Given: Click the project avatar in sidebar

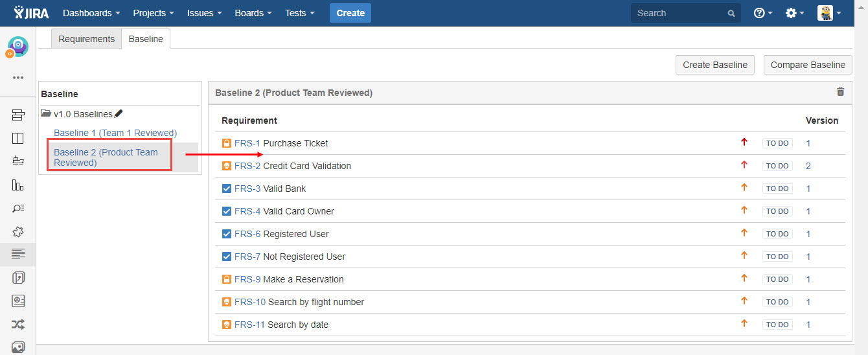Looking at the screenshot, I should click(17, 47).
